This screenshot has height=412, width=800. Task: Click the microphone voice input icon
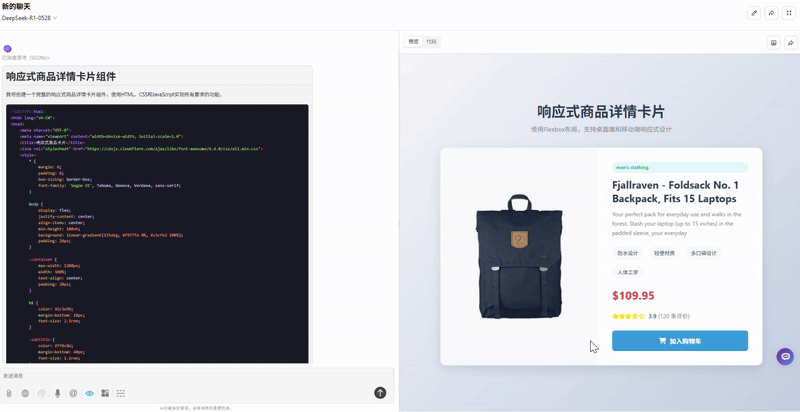point(58,393)
